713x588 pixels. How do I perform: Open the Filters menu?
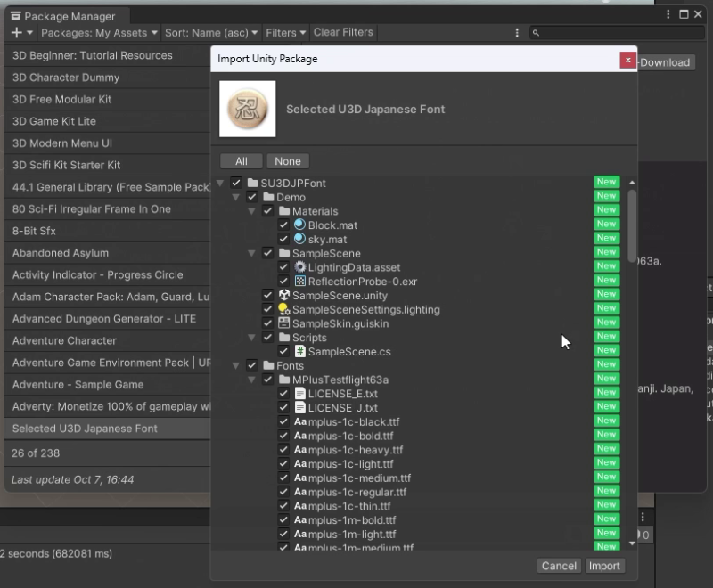click(285, 33)
